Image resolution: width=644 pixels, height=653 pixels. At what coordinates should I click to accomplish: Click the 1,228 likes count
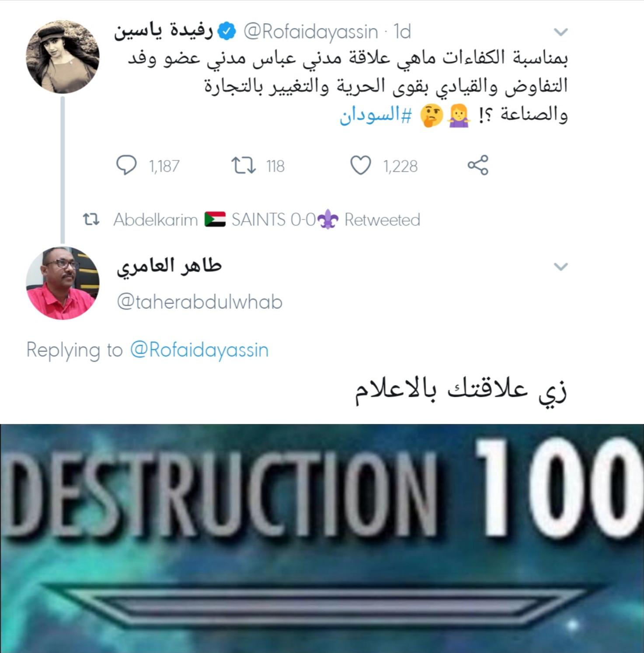coord(400,166)
